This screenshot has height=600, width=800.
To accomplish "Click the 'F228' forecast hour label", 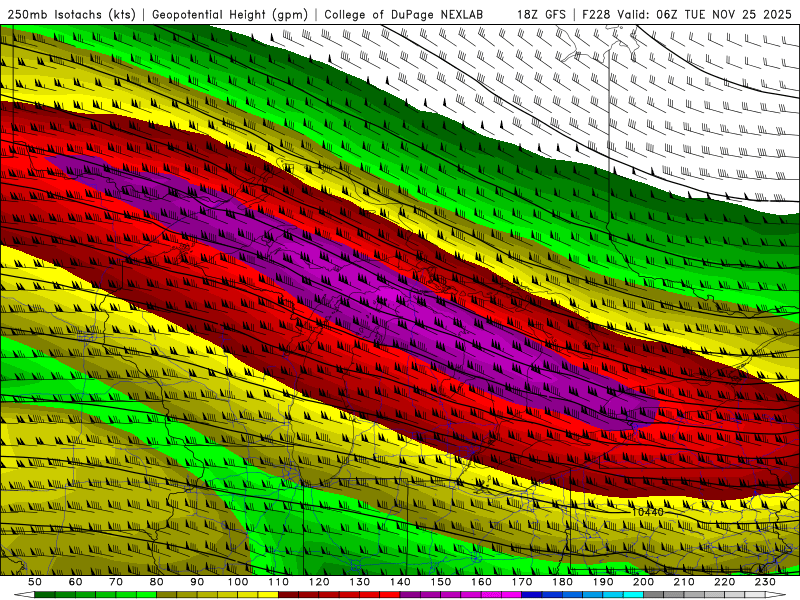I will (x=596, y=14).
